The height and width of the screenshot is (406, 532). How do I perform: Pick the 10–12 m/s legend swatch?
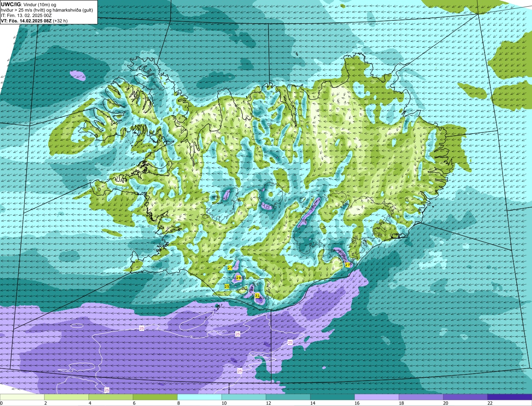click(244, 397)
